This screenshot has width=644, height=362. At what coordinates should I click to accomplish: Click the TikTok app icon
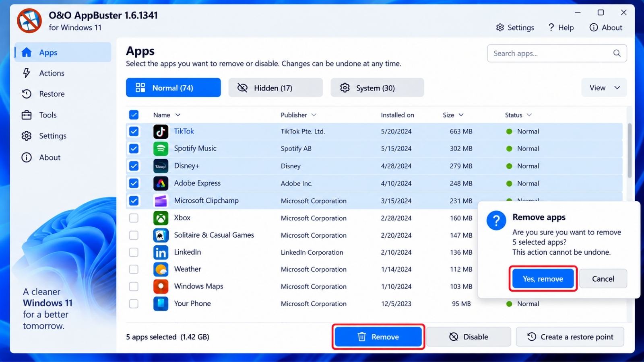pyautogui.click(x=161, y=132)
